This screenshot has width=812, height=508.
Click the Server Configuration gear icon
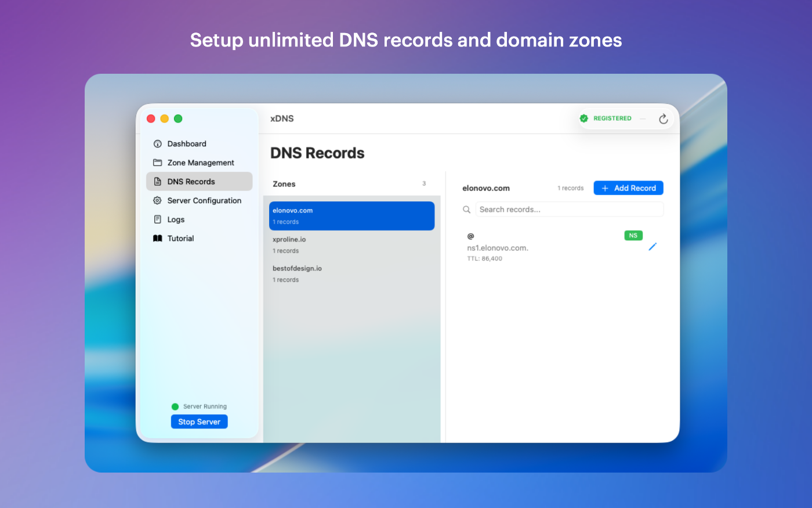coord(157,201)
